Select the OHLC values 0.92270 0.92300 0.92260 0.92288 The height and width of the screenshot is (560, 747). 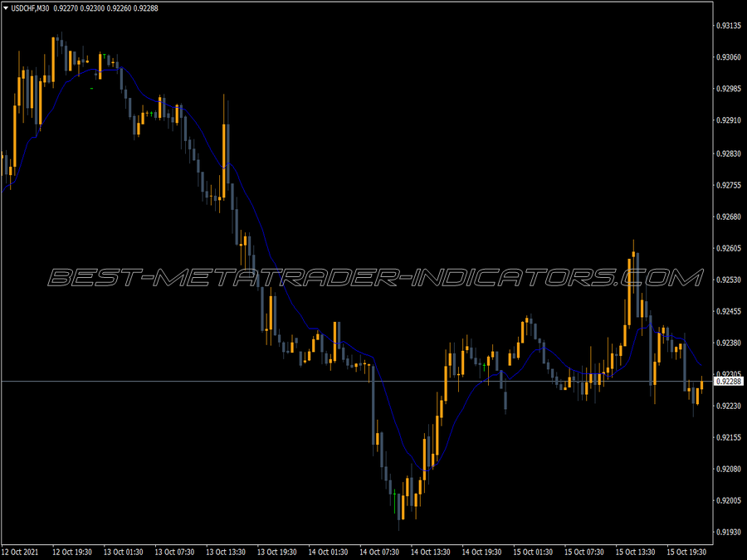click(x=105, y=8)
